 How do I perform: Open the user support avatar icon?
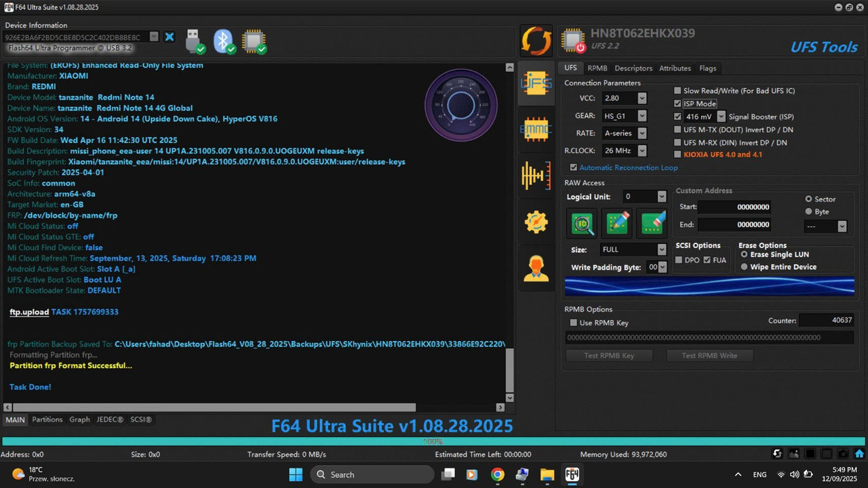pos(536,268)
